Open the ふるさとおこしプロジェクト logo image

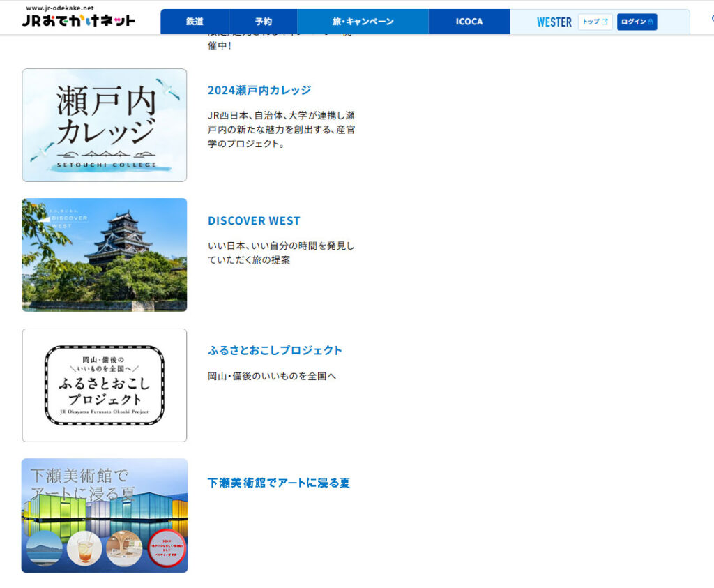point(105,385)
